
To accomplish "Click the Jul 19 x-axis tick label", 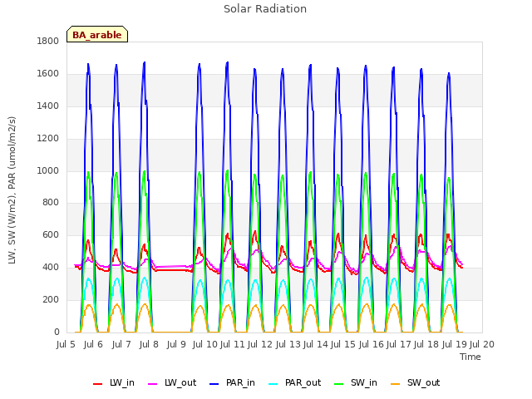I will pos(455,344).
